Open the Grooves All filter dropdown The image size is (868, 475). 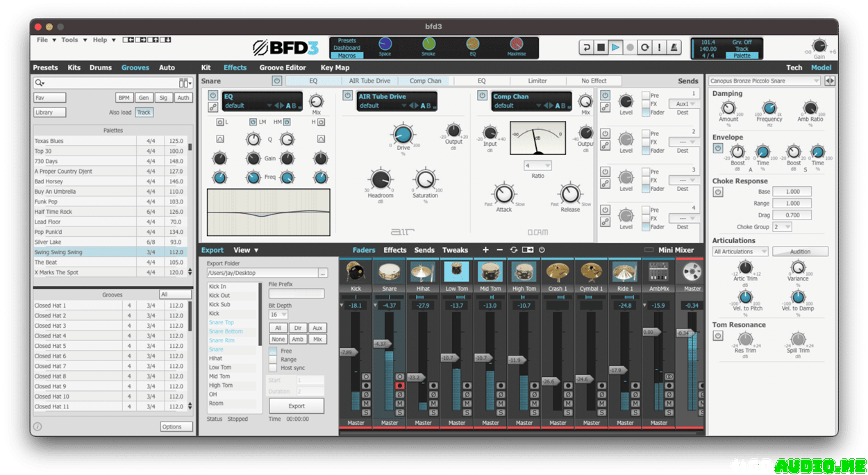coord(175,294)
